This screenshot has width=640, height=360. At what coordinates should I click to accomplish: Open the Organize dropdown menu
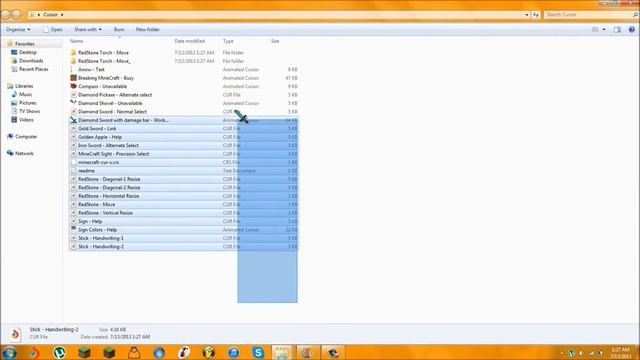pyautogui.click(x=18, y=29)
